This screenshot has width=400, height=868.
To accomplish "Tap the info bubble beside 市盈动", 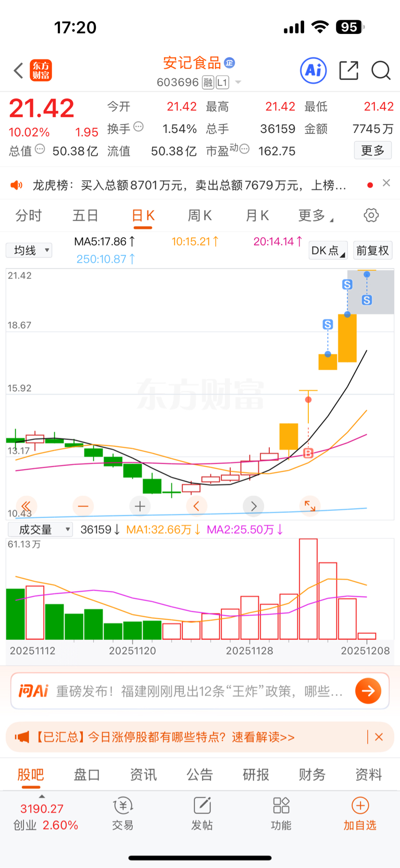I will tap(244, 149).
